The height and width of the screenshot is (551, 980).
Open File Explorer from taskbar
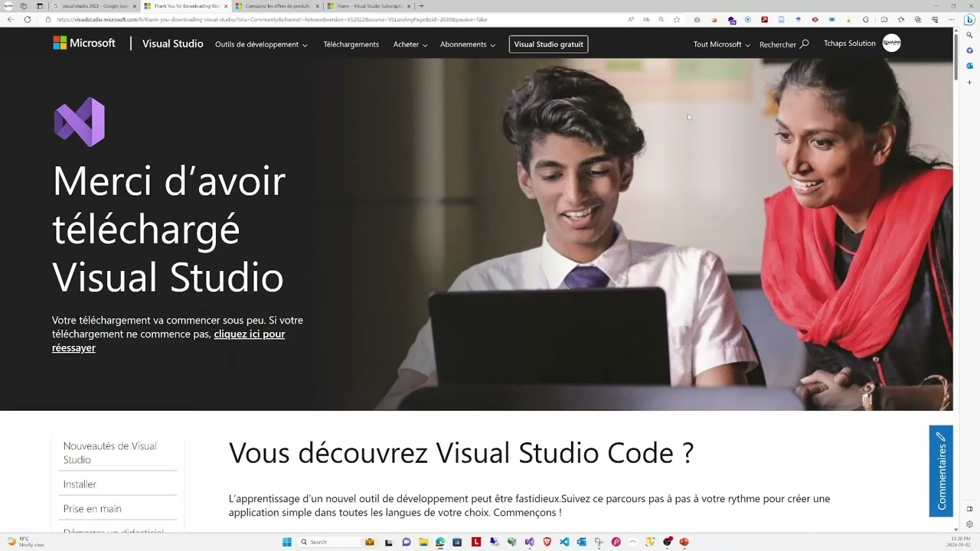click(x=423, y=542)
